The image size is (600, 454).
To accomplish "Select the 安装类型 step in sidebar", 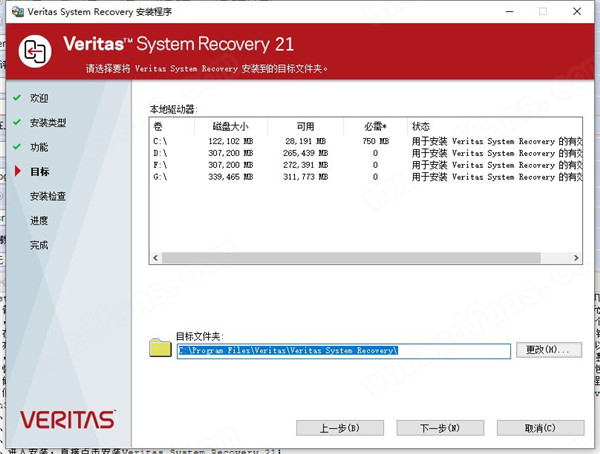I will pos(48,122).
